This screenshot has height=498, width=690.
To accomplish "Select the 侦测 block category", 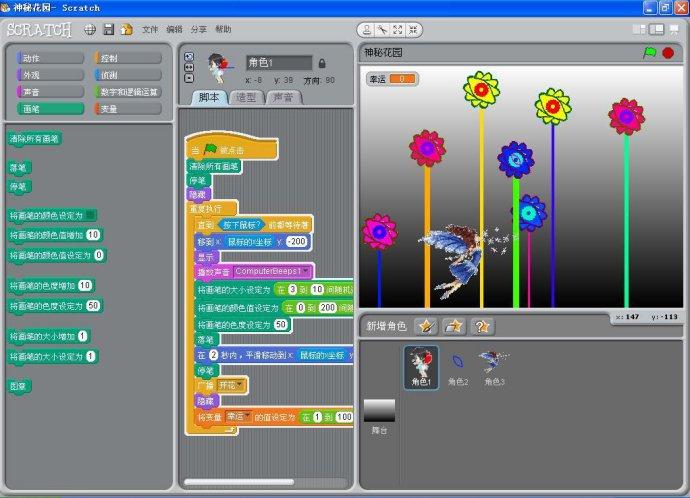I will point(128,75).
